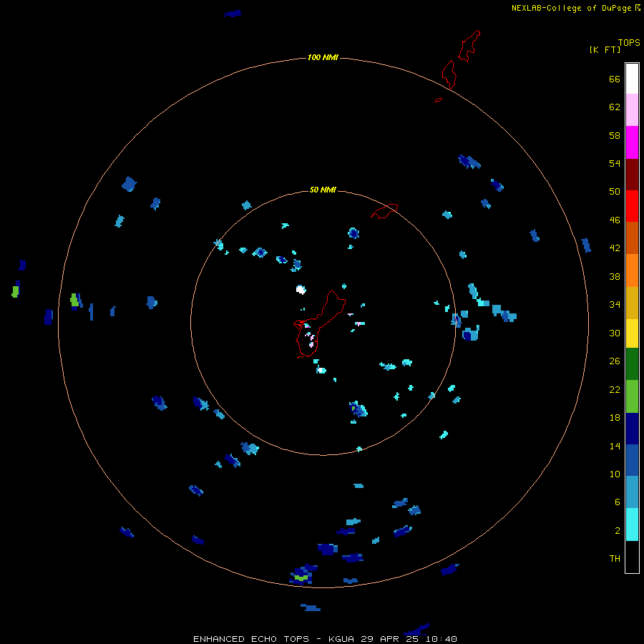This screenshot has height=644, width=644.
Task: Click the "10:40" timestamp
Action: click(441, 639)
